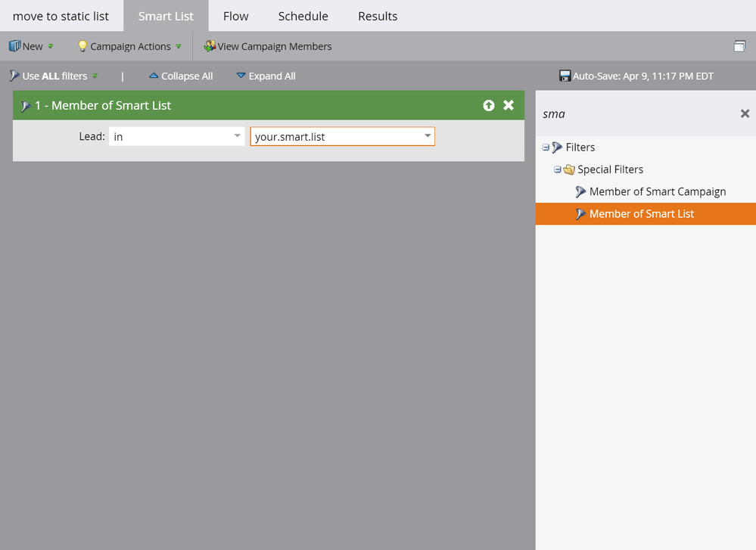The height and width of the screenshot is (550, 756).
Task: Click the move-up arrow icon on filter header
Action: pos(489,105)
